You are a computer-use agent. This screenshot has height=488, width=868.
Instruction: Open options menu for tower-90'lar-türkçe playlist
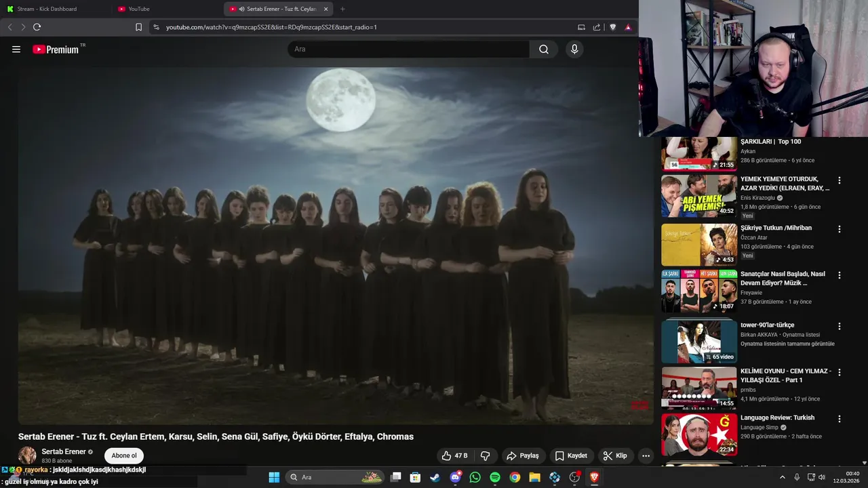click(x=840, y=326)
